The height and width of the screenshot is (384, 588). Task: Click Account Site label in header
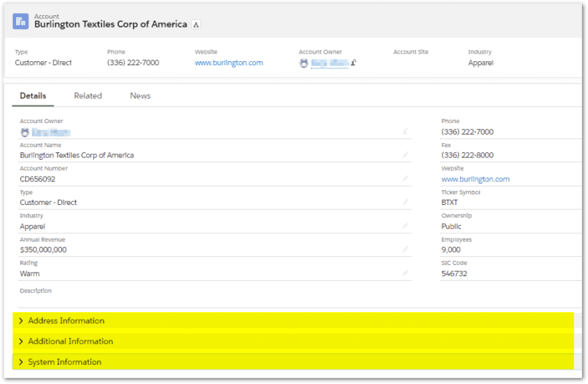pos(410,52)
